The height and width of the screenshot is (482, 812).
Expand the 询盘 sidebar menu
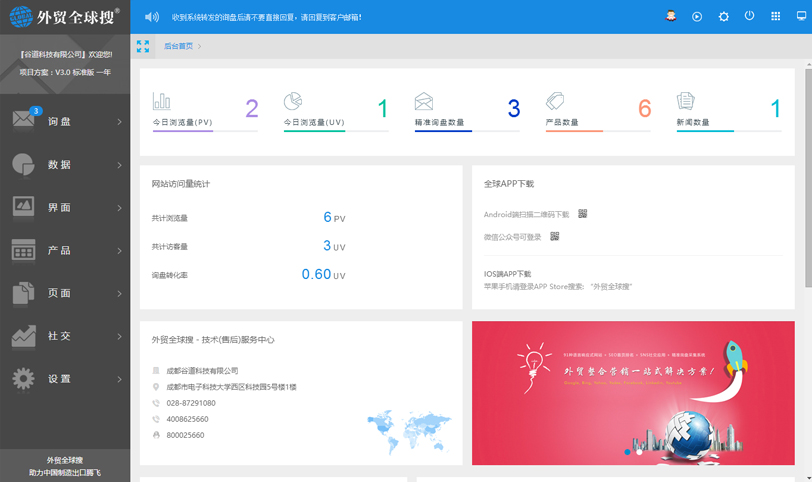65,122
